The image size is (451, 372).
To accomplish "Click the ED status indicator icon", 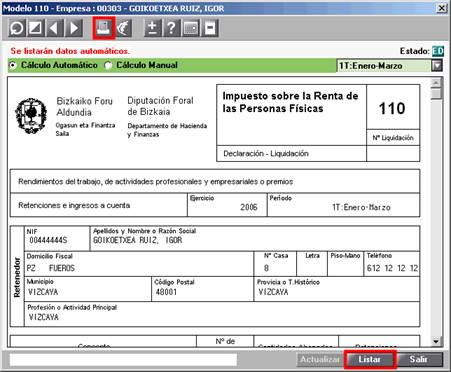I will (x=437, y=51).
